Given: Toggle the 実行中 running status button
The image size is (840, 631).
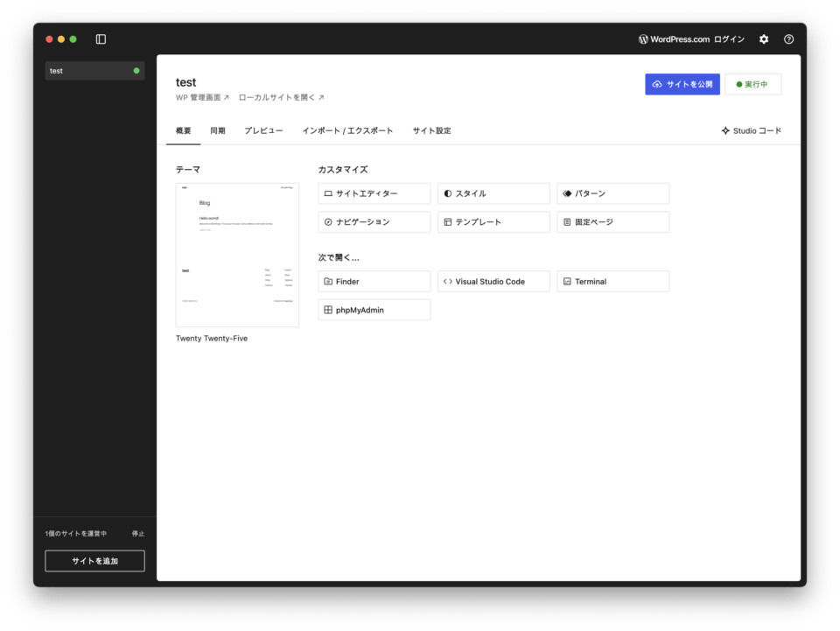Looking at the screenshot, I should click(752, 84).
